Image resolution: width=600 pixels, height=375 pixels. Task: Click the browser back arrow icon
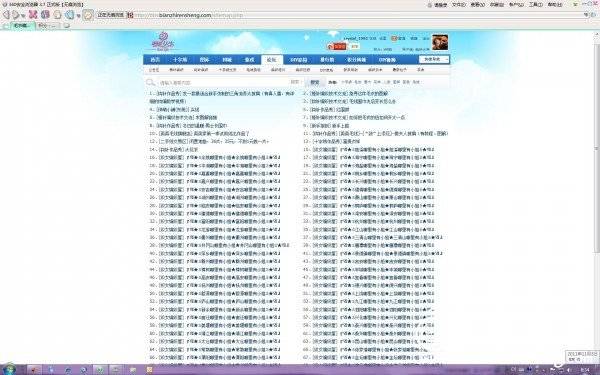6,15
